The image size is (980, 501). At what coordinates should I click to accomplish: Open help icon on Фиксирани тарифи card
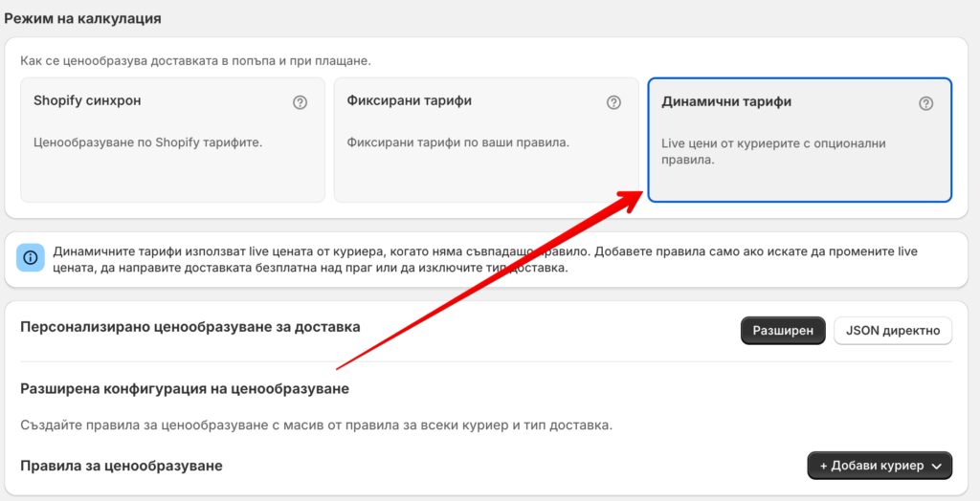pyautogui.click(x=613, y=102)
